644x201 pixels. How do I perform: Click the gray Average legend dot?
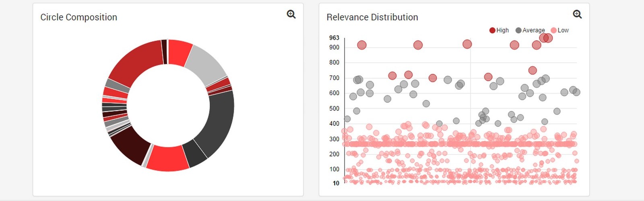point(518,30)
